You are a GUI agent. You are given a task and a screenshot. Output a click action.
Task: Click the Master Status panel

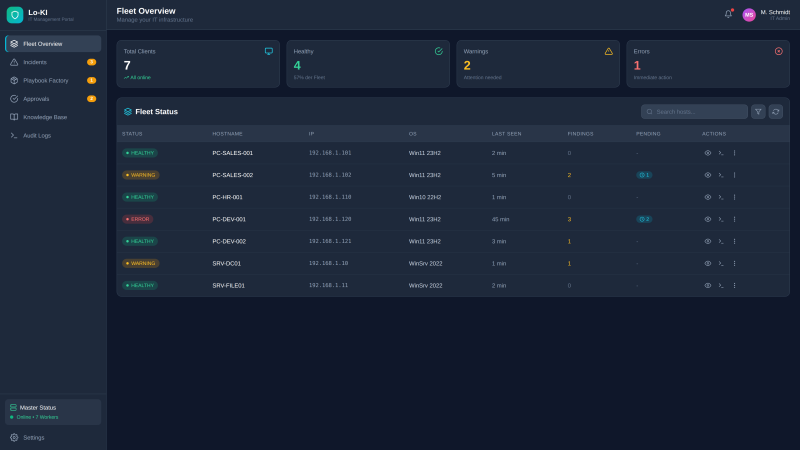53,412
